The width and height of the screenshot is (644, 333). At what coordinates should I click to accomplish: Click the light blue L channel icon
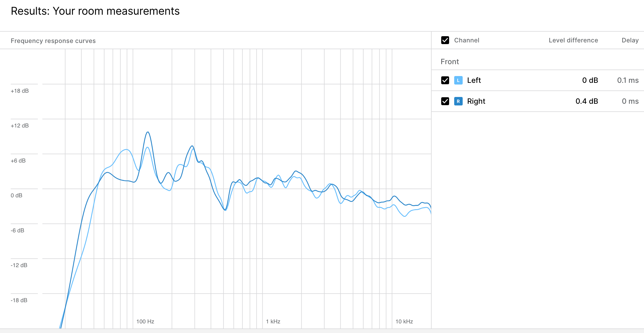coord(458,80)
